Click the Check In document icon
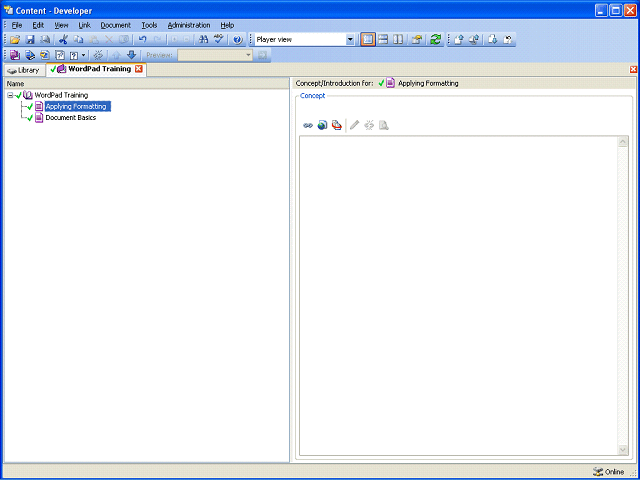This screenshot has height=480, width=640. click(x=459, y=40)
